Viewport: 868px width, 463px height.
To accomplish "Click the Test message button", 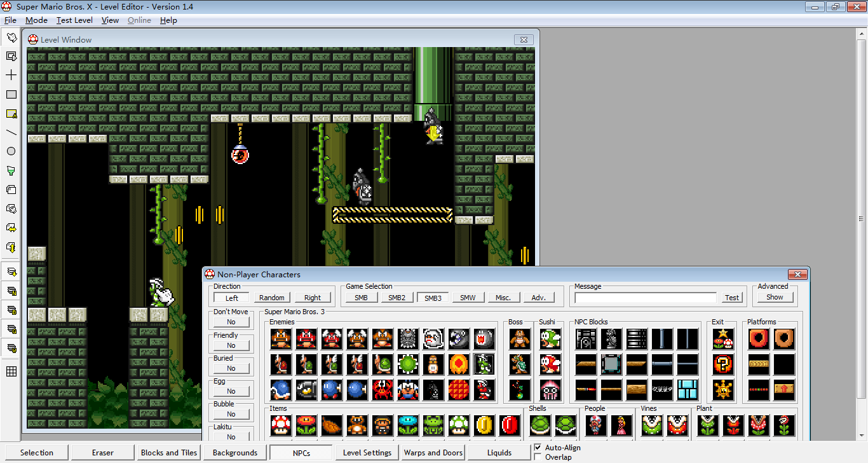I will tap(732, 298).
